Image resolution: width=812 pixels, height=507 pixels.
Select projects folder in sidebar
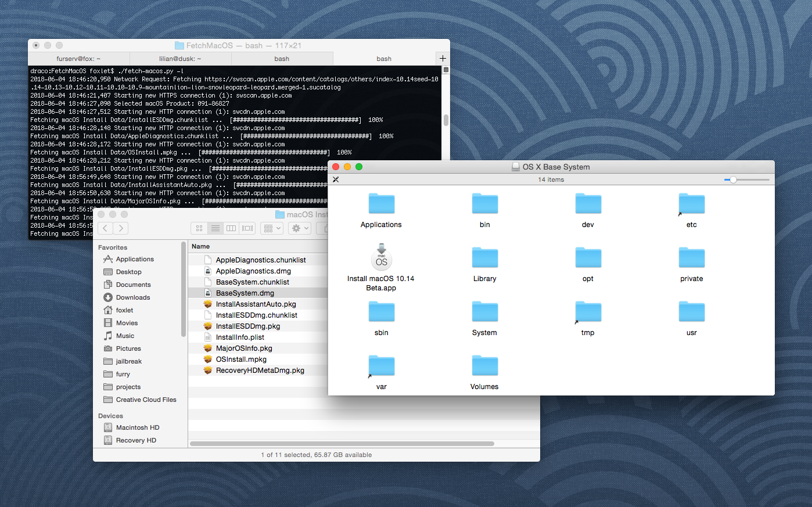[121, 387]
